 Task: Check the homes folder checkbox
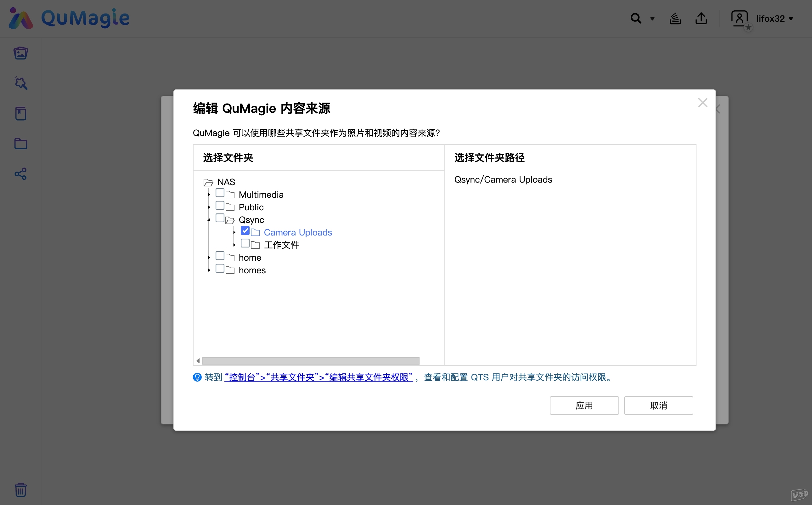220,268
